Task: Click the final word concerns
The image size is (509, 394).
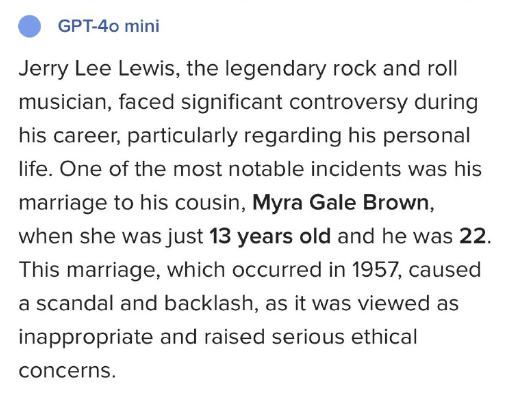Action: pyautogui.click(x=65, y=371)
